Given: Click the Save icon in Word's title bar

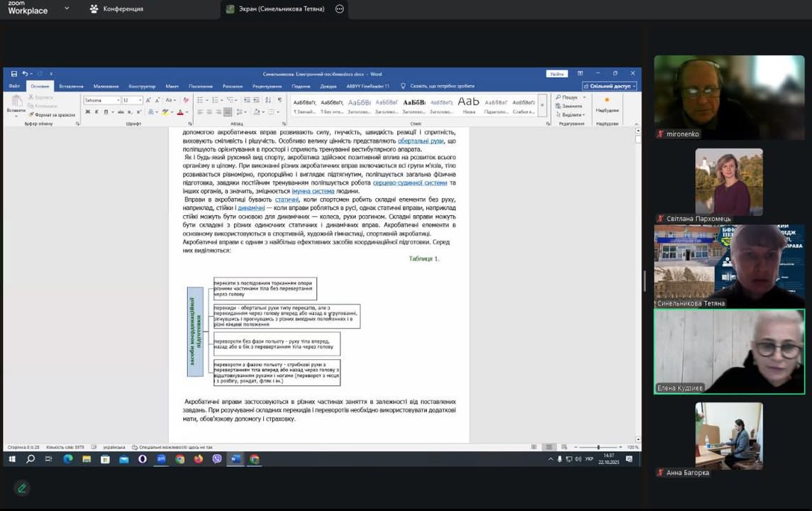Looking at the screenshot, I should tap(13, 74).
